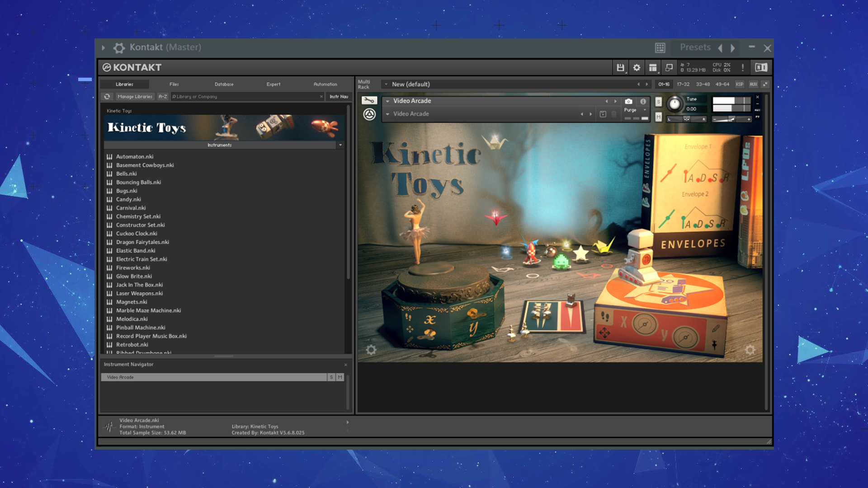Open the gear icon at performance view lower right
This screenshot has width=868, height=488.
point(750,350)
